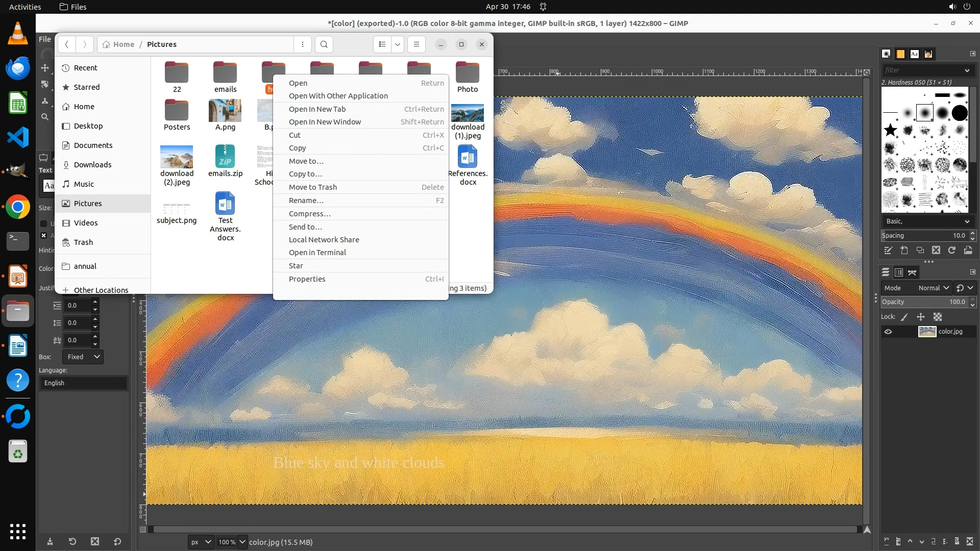Toggle the unchecked checkbox below Size
The width and height of the screenshot is (980, 551).
[44, 223]
